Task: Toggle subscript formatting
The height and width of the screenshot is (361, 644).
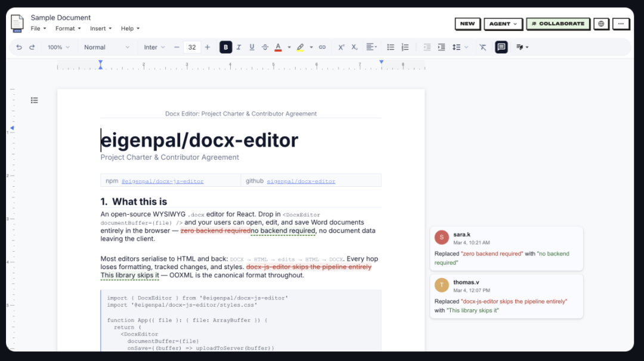Action: (x=354, y=47)
